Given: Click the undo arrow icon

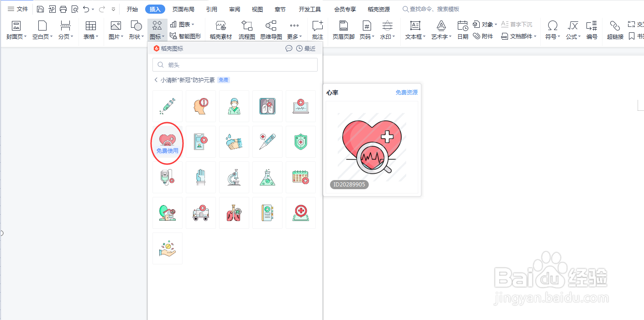Looking at the screenshot, I should click(x=86, y=9).
